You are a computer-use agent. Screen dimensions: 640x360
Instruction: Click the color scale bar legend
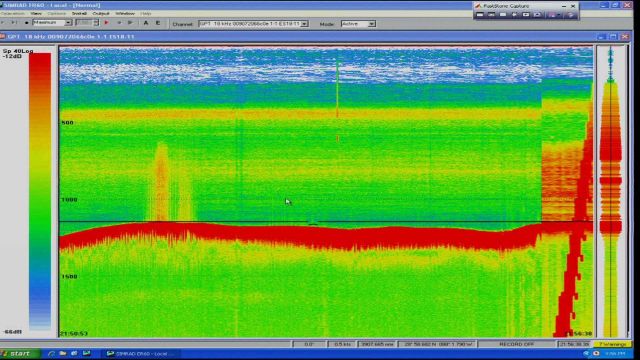pos(40,191)
